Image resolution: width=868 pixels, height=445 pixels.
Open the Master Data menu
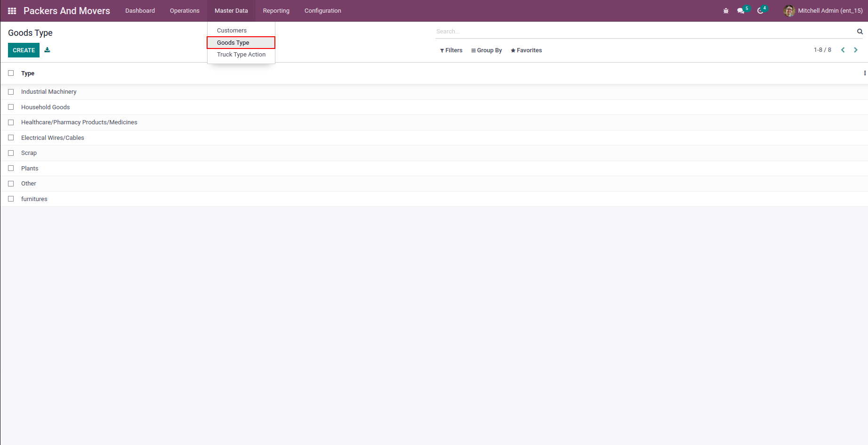pyautogui.click(x=231, y=11)
